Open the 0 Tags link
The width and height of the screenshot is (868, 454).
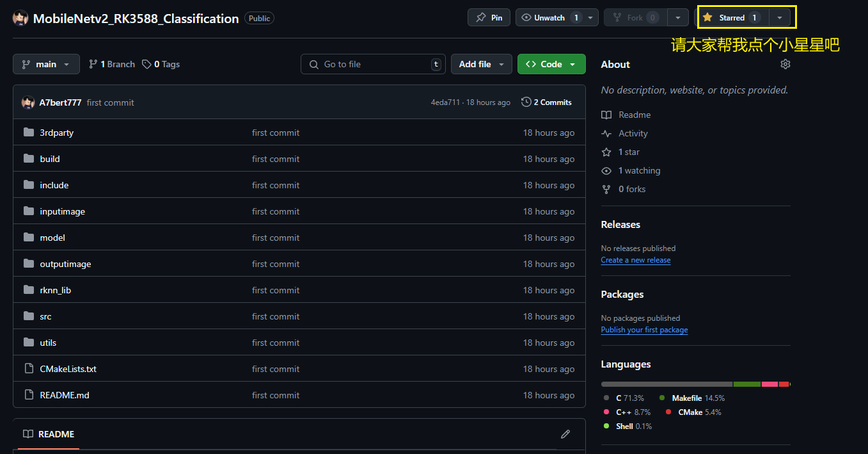(x=161, y=64)
